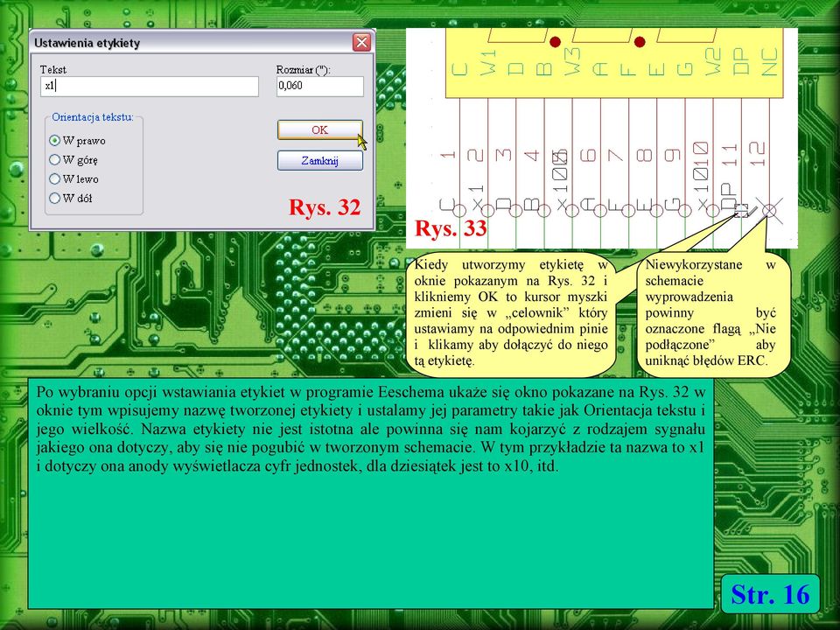The image size is (840, 630).
Task: Click the x1010 label near pin 10
Action: point(700,175)
